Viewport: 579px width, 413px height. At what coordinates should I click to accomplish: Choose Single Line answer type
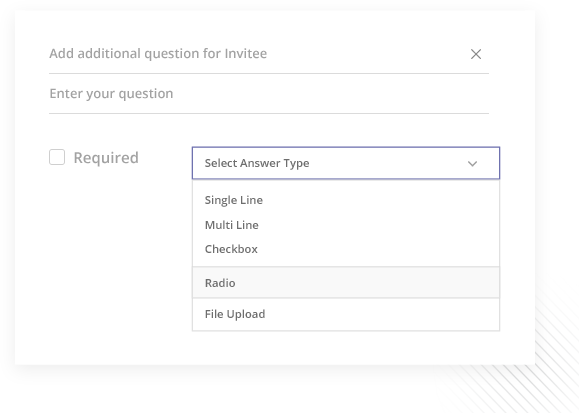tap(346, 200)
